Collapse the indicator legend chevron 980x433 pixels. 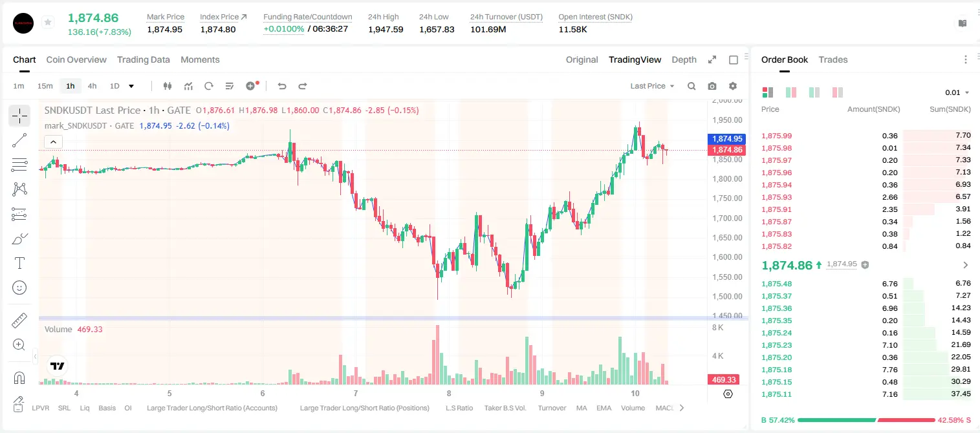click(x=54, y=142)
